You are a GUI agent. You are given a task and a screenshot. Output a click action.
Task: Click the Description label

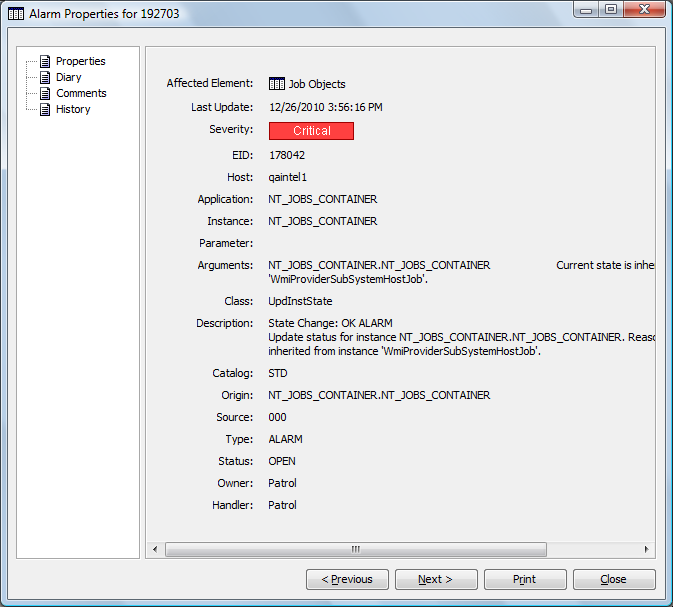pyautogui.click(x=224, y=323)
